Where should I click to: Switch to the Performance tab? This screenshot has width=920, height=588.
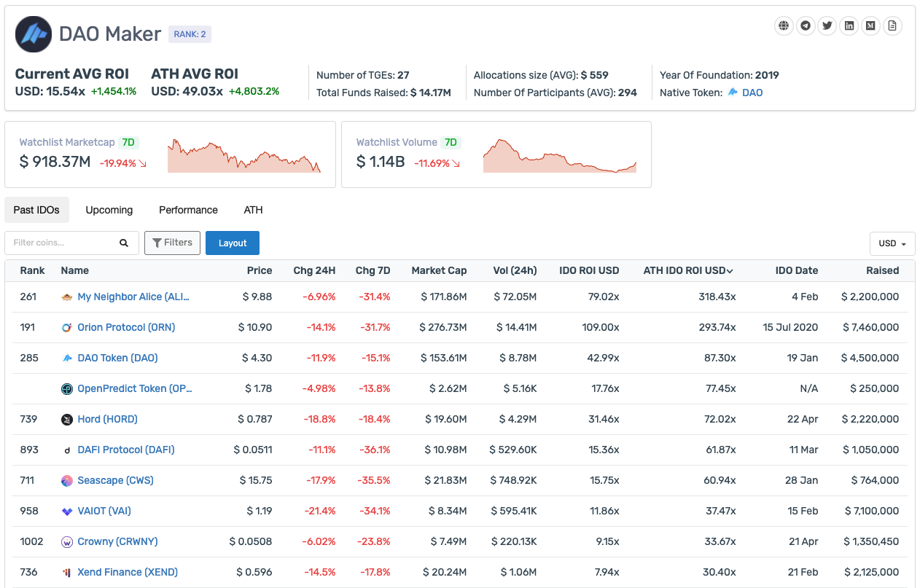(x=188, y=210)
